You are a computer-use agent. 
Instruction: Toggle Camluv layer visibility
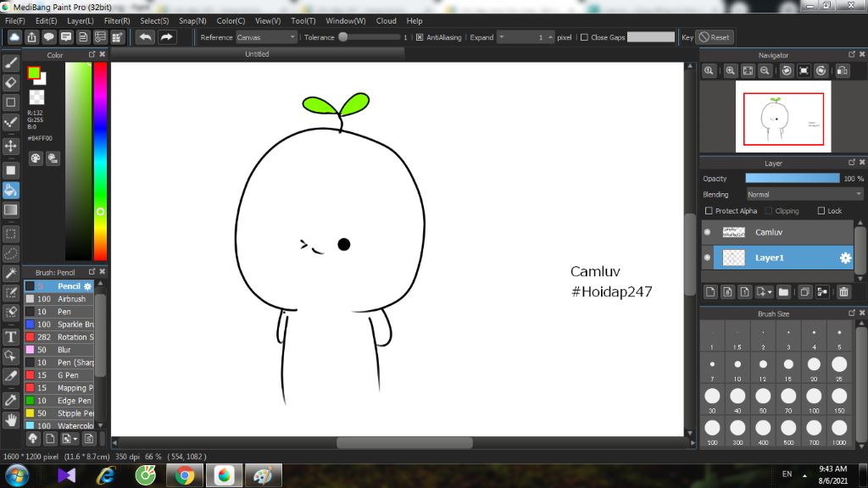pyautogui.click(x=708, y=232)
